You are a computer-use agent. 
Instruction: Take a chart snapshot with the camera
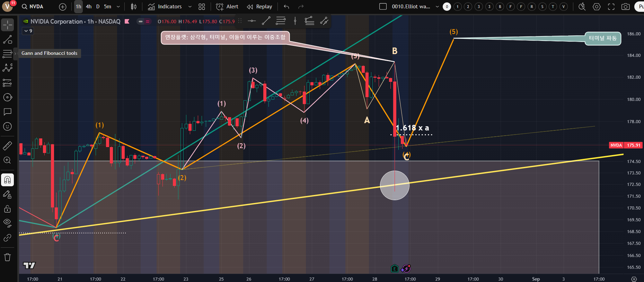[x=626, y=7]
